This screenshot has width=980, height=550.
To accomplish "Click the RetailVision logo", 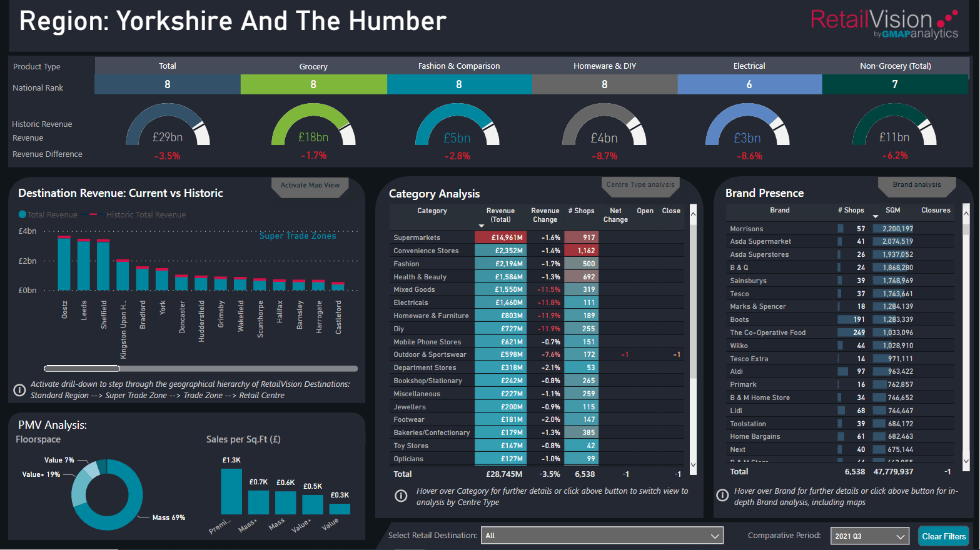I will 884,24.
